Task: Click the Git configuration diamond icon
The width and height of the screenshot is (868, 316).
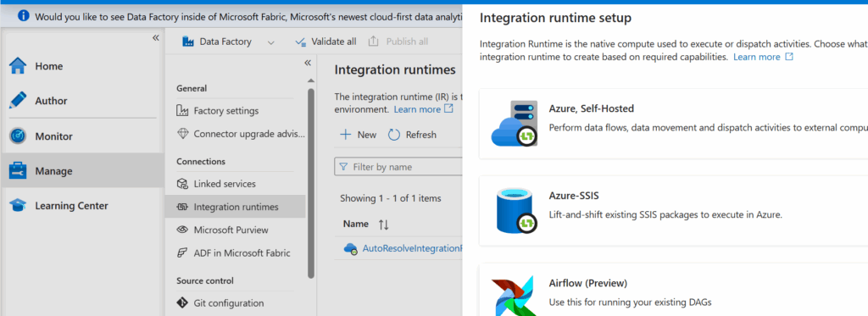Action: tap(183, 303)
